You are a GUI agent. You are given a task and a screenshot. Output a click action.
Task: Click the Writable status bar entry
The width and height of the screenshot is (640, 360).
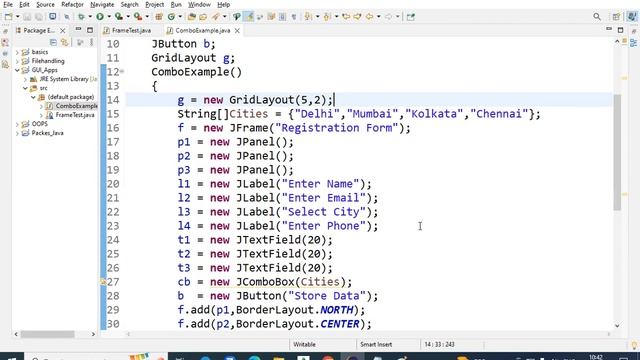click(304, 344)
